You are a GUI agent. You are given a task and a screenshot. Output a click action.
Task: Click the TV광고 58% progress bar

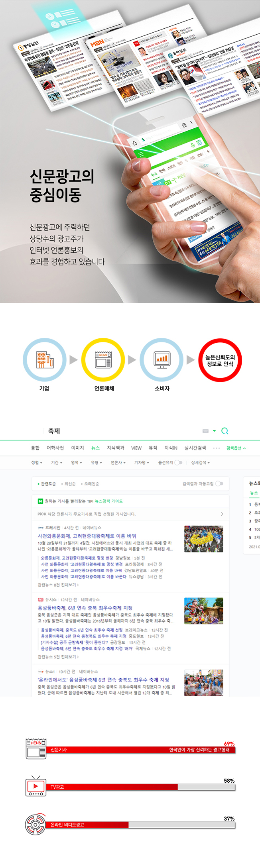140,787
